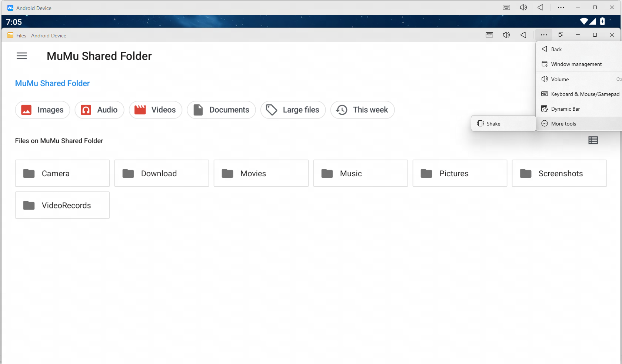The image size is (622, 364).
Task: Filter by Images
Action: point(43,110)
